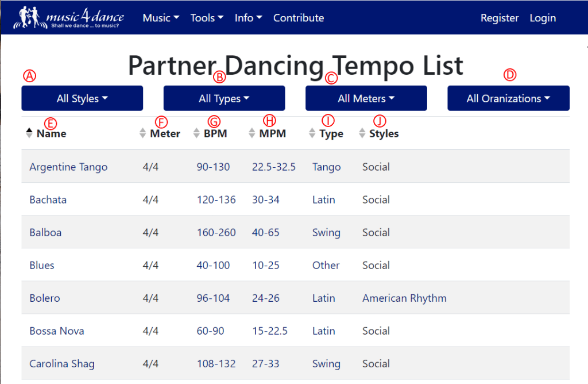The width and height of the screenshot is (588, 384).
Task: Open the Argentine Tango dance link
Action: coord(68,167)
